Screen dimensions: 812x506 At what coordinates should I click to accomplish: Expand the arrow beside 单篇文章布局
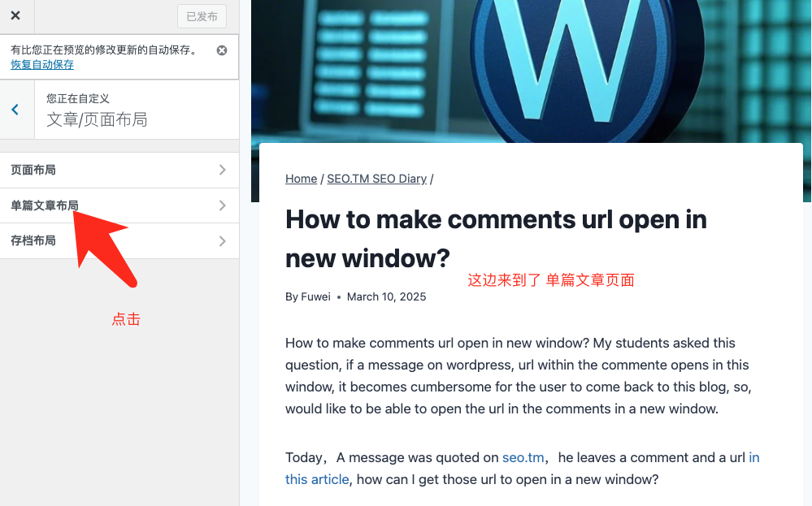222,205
